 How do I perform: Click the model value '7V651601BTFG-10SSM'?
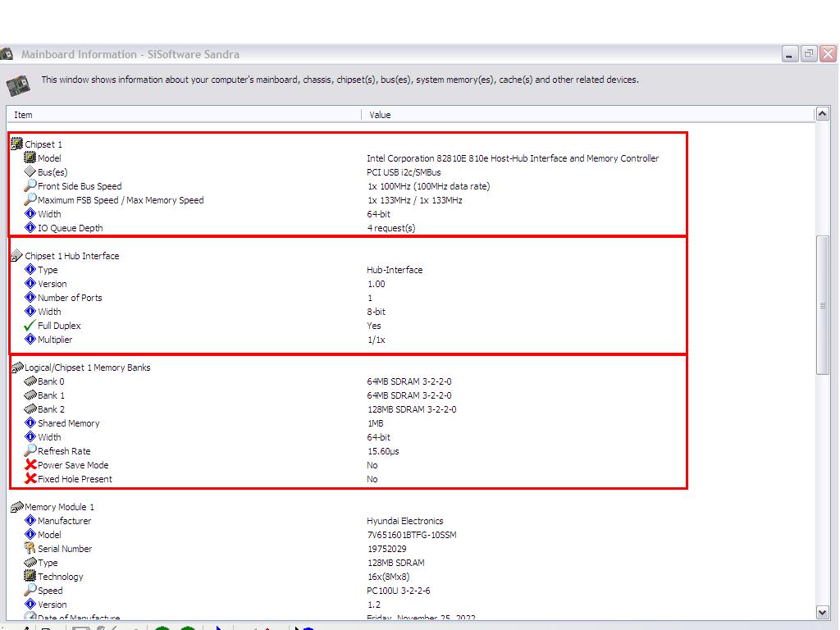[x=412, y=535]
